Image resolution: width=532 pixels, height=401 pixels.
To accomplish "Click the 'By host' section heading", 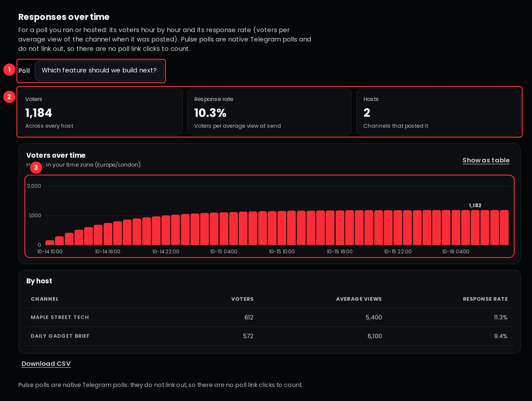I will pos(39,281).
